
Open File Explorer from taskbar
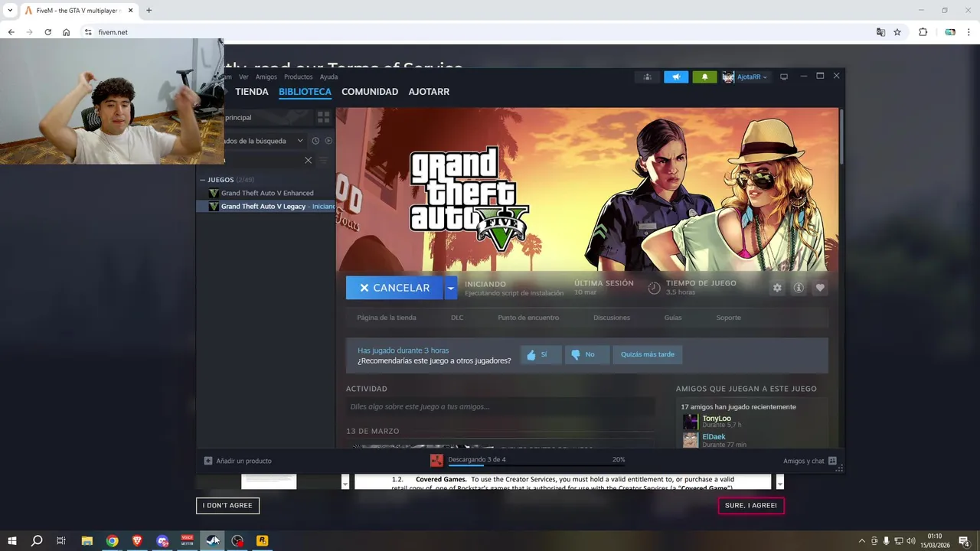[x=87, y=540]
